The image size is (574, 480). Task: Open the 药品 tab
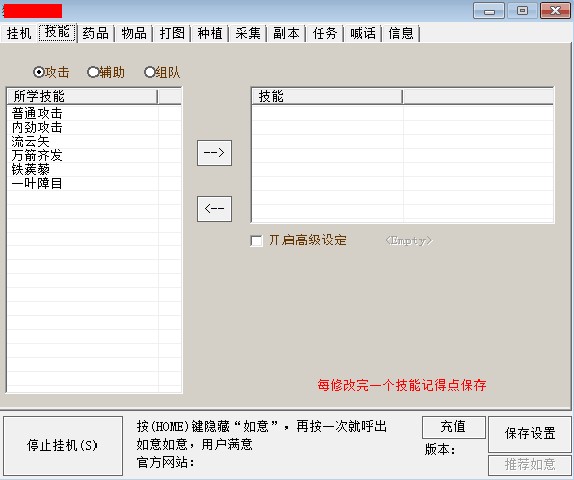pyautogui.click(x=96, y=33)
